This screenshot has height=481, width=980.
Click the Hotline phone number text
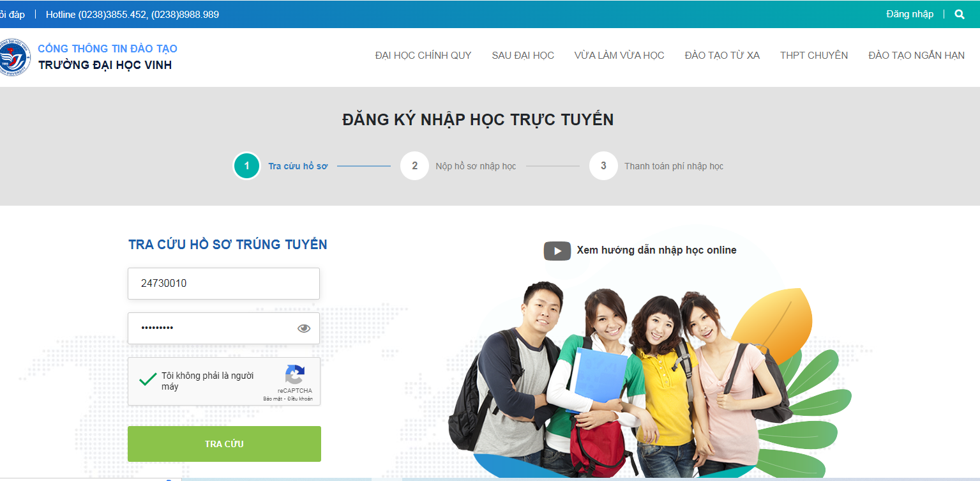[x=132, y=14]
